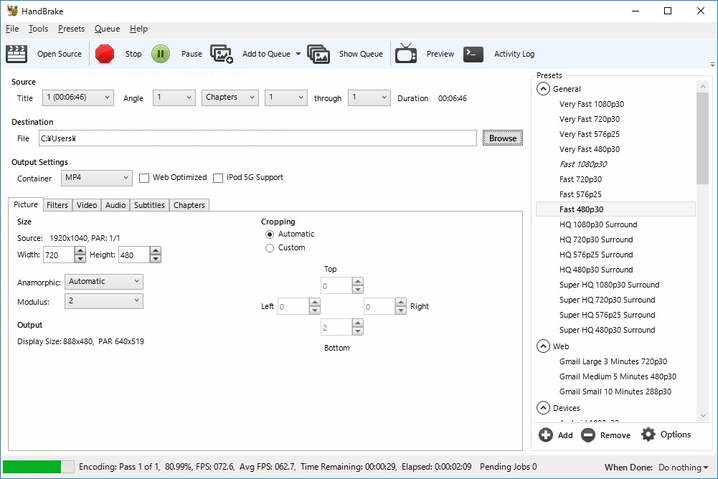Switch to the Chapters tab
The height and width of the screenshot is (479, 718).
click(189, 205)
